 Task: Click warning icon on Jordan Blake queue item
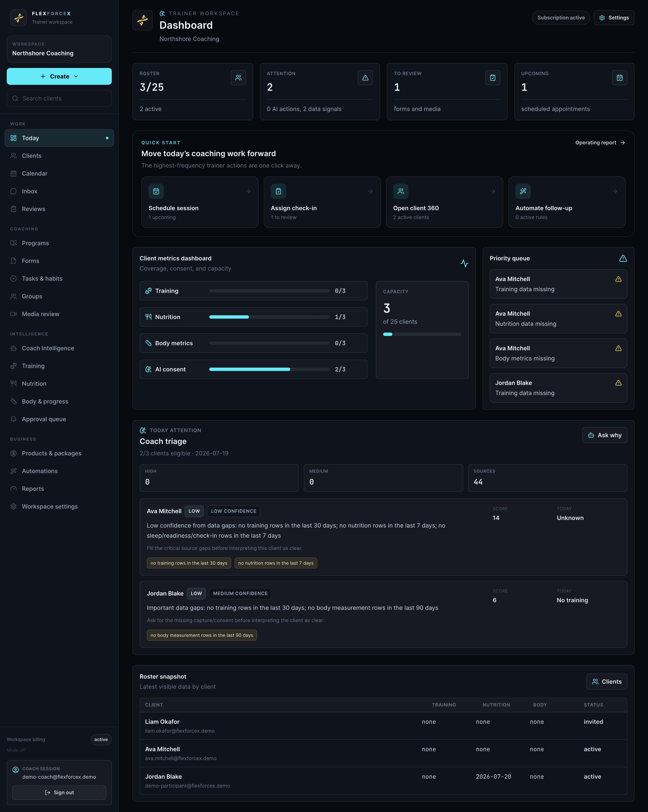618,383
